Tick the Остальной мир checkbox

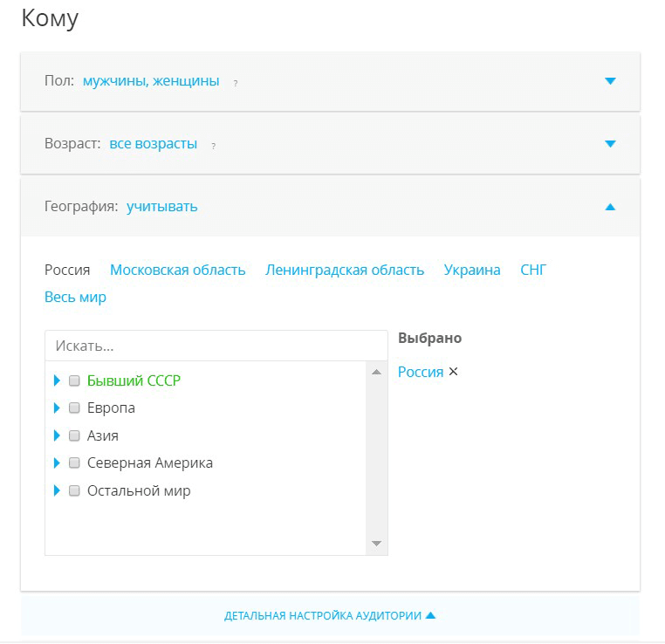click(x=74, y=490)
